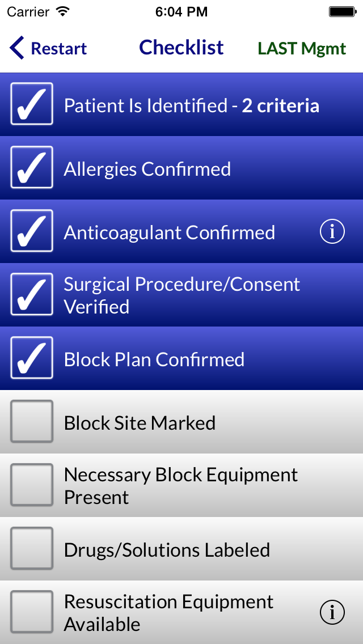Check Resuscitation Equipment Available checkbox
363x644 pixels.
(x=32, y=612)
